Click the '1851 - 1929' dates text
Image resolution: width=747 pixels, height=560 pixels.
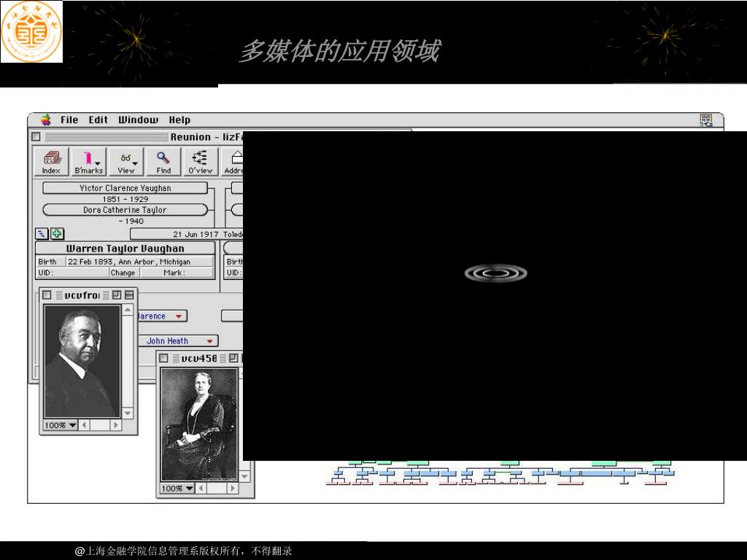(125, 200)
